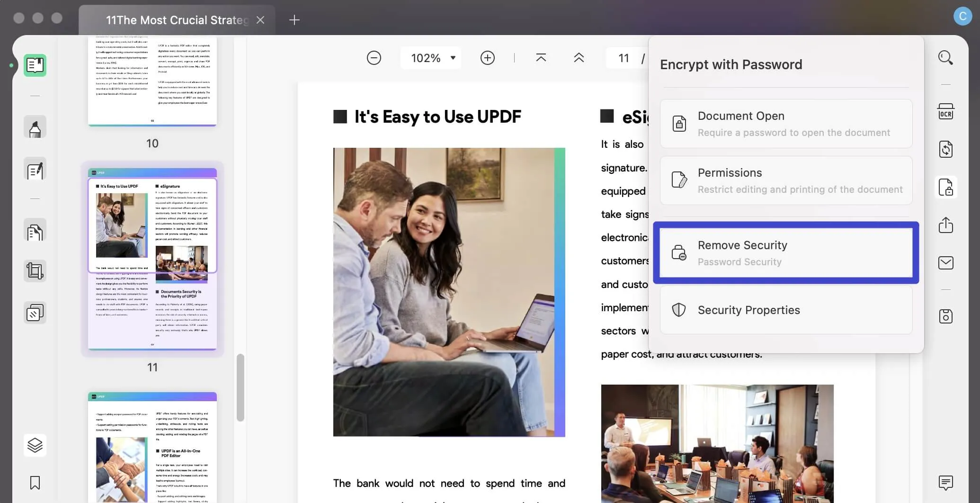Open the account avatar menu
This screenshot has width=980, height=503.
coord(963,16)
